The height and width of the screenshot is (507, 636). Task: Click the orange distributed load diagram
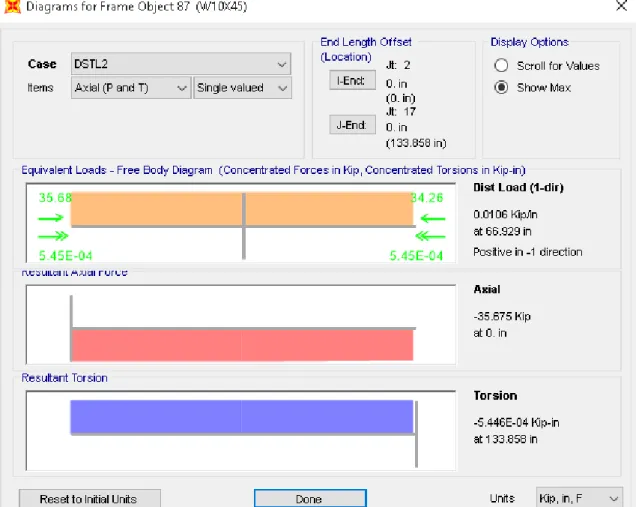242,208
